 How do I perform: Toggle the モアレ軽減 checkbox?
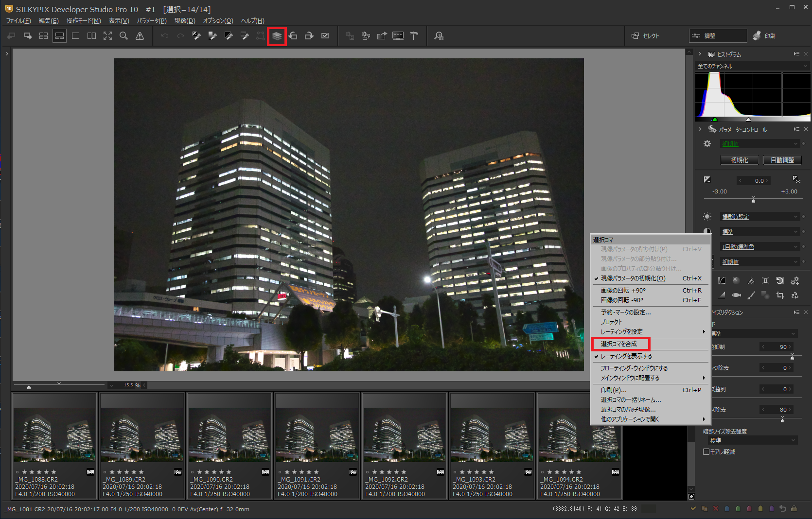tap(706, 452)
